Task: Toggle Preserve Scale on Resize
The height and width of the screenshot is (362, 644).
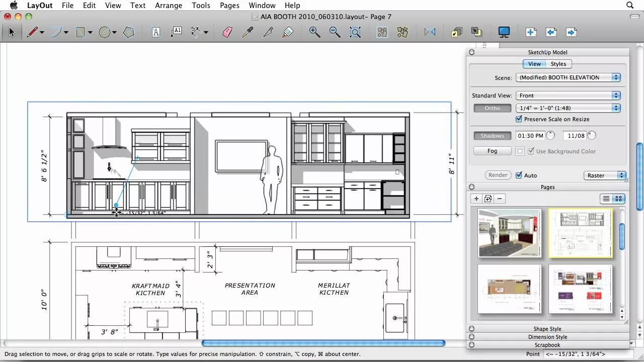Action: pos(519,119)
